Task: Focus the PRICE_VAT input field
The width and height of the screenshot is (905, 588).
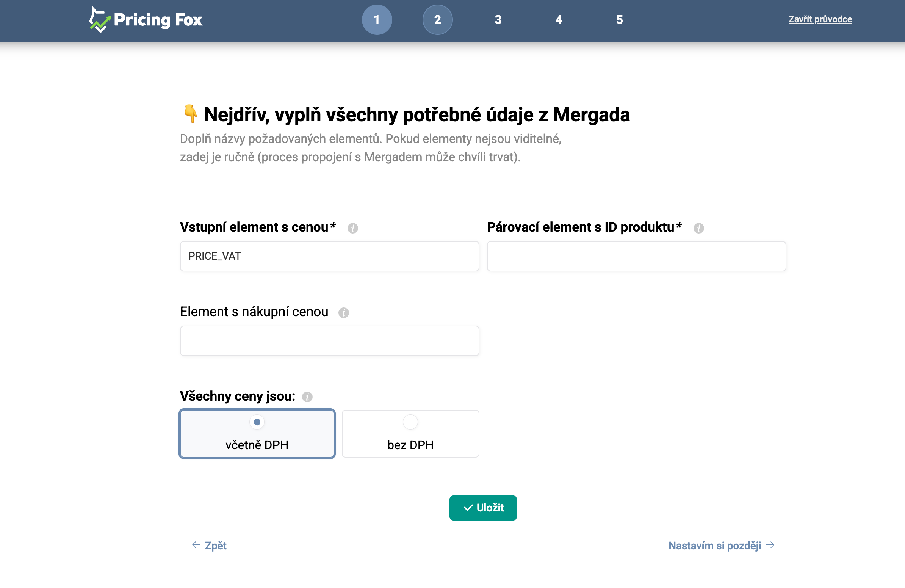Action: 329,256
